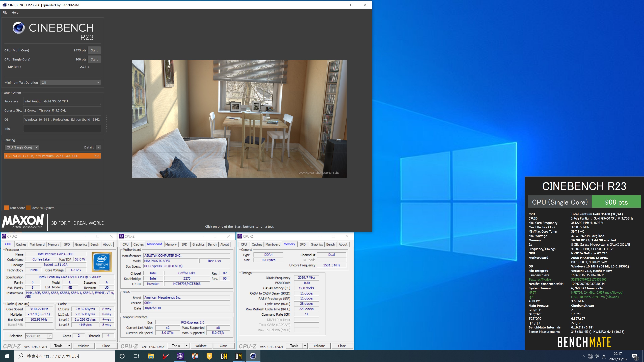
Task: Switch to Memory tab in CPU-Z Mainboard window
Action: pos(171,244)
